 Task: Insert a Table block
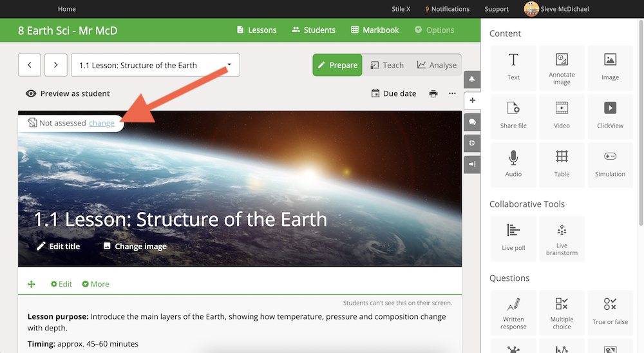pyautogui.click(x=562, y=165)
